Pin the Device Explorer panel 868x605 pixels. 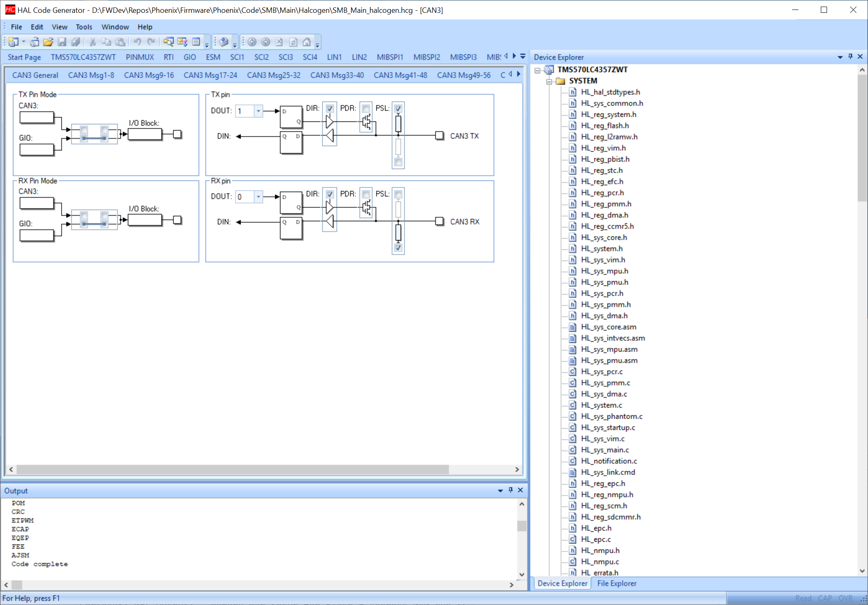851,57
